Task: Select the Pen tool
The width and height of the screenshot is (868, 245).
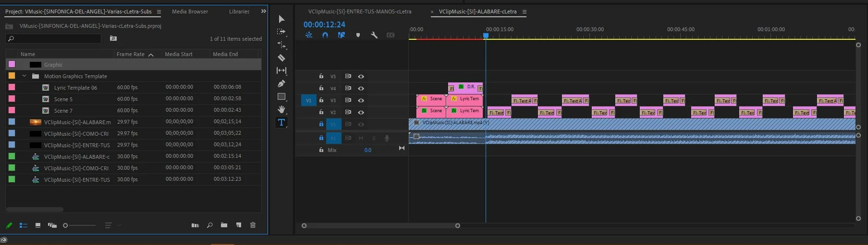Action: pyautogui.click(x=281, y=83)
